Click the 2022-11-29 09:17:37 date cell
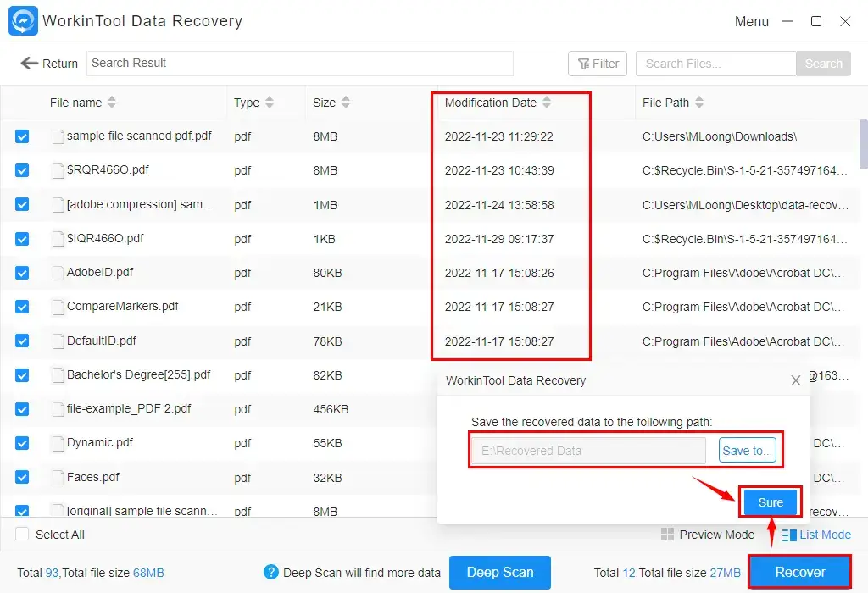 pyautogui.click(x=498, y=239)
